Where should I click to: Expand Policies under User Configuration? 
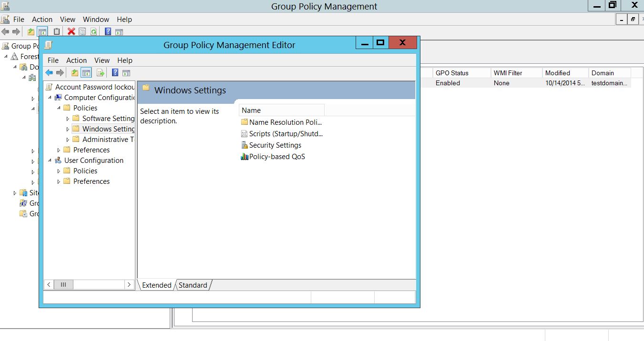pyautogui.click(x=59, y=171)
